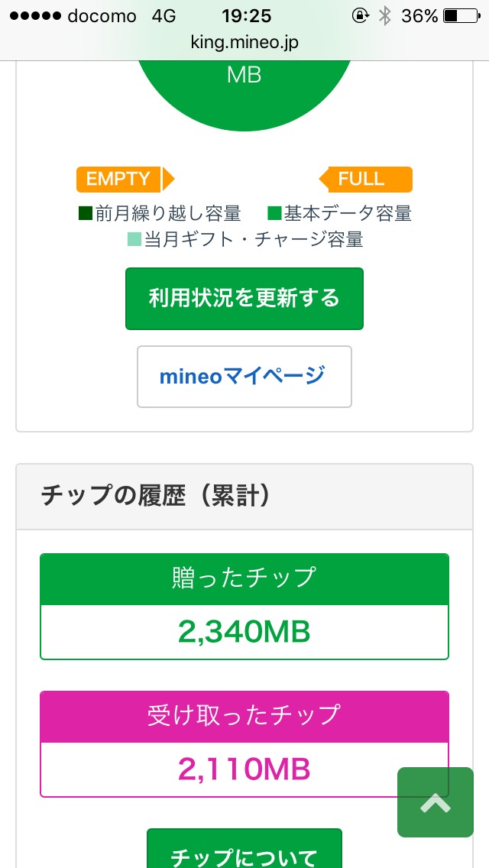Tap the signal strength dots indicator

(x=33, y=16)
